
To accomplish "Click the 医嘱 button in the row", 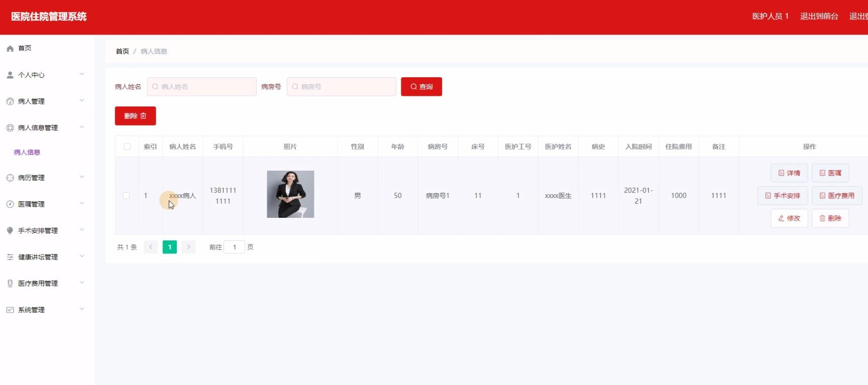I will click(830, 173).
